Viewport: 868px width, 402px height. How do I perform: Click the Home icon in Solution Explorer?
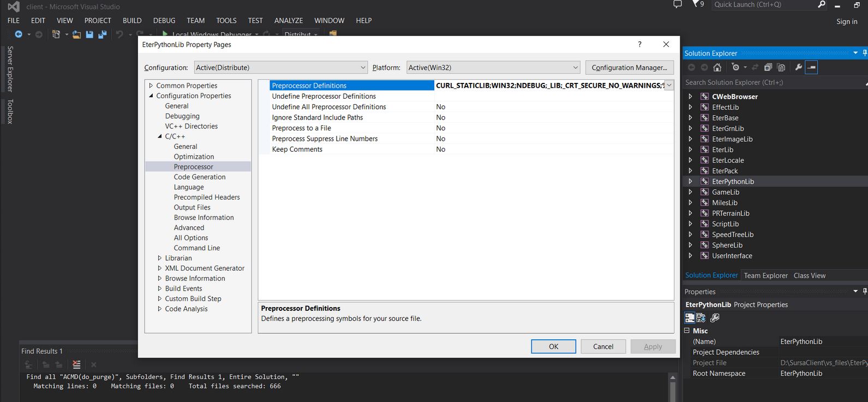[x=717, y=68]
